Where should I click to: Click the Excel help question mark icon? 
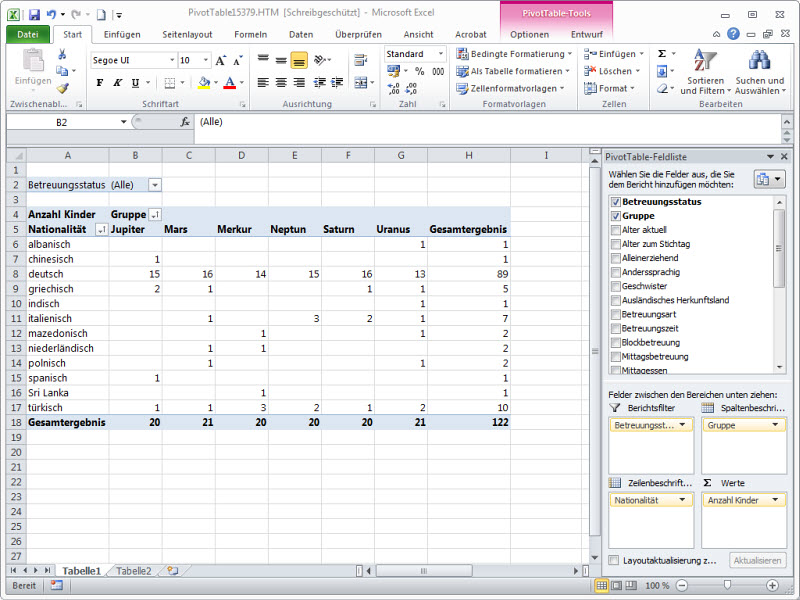click(x=733, y=34)
